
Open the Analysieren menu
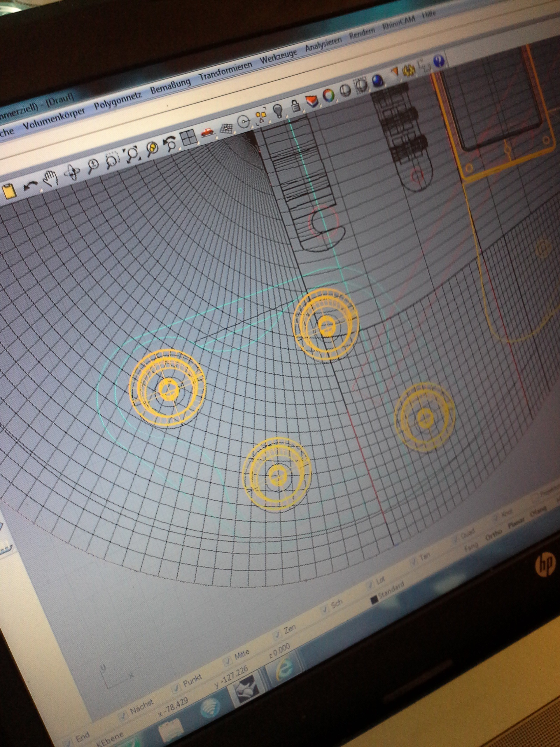coord(323,44)
